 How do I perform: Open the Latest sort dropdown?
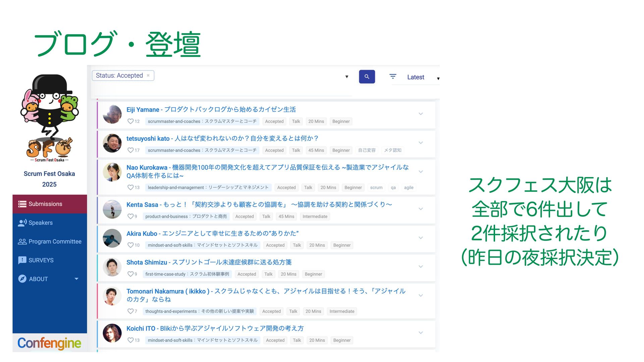(x=423, y=77)
